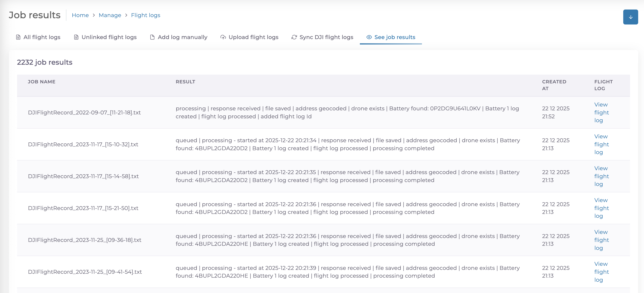This screenshot has height=293, width=644.
Task: Click the CREATED AT column header
Action: 554,85
